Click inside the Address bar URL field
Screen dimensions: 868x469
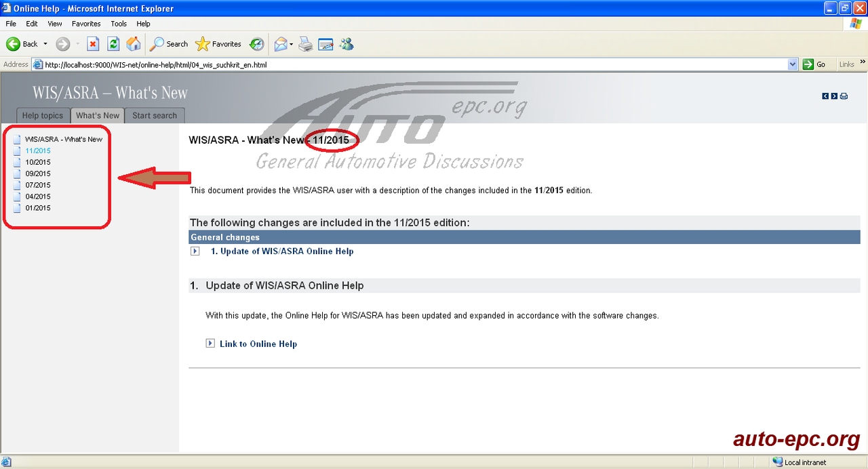(x=415, y=64)
